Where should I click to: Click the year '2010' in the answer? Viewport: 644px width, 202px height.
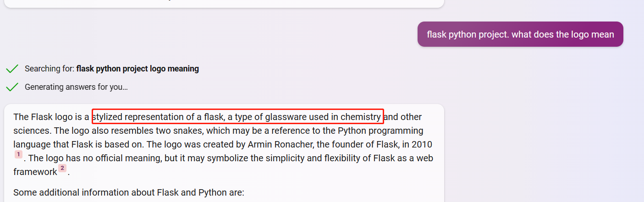pyautogui.click(x=421, y=144)
